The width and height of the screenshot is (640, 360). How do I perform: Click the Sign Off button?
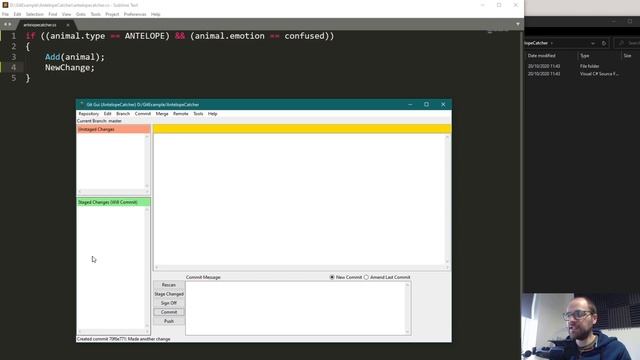[169, 303]
